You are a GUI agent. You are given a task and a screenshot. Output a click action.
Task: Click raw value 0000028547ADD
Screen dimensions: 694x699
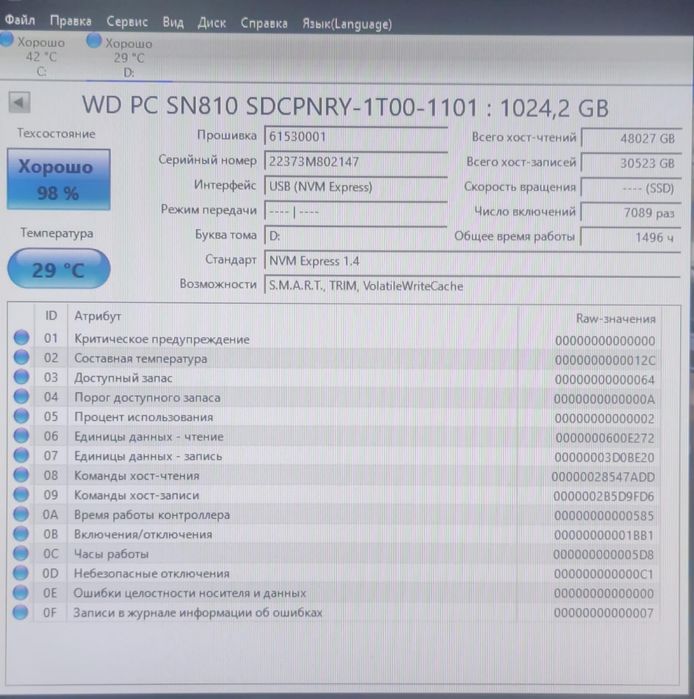603,477
